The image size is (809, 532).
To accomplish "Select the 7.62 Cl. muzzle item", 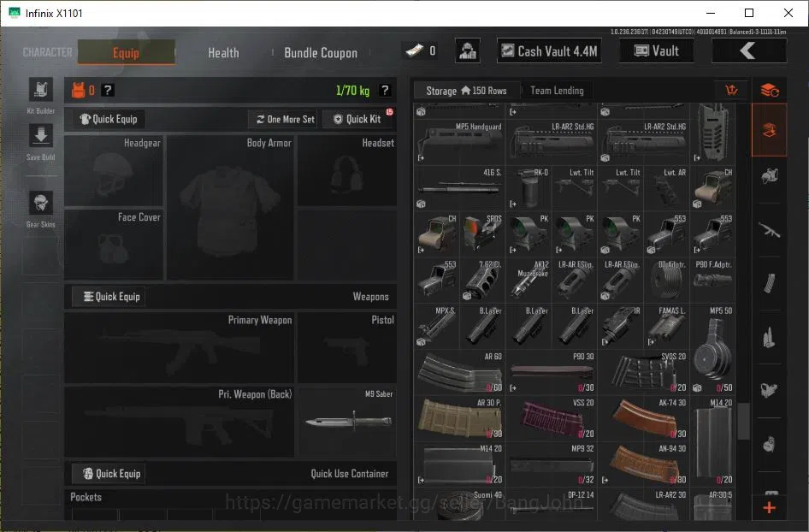I will pyautogui.click(x=482, y=280).
